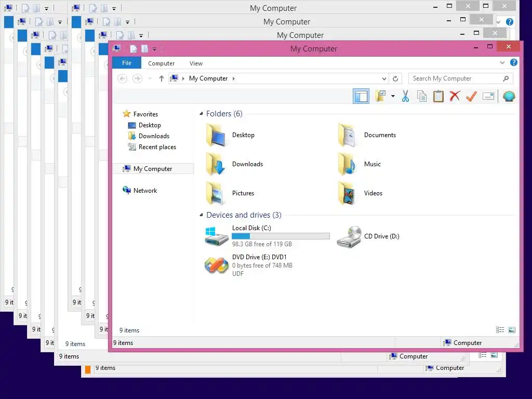Open Help icon in the second background window
The image size is (532, 399).
click(x=509, y=22)
